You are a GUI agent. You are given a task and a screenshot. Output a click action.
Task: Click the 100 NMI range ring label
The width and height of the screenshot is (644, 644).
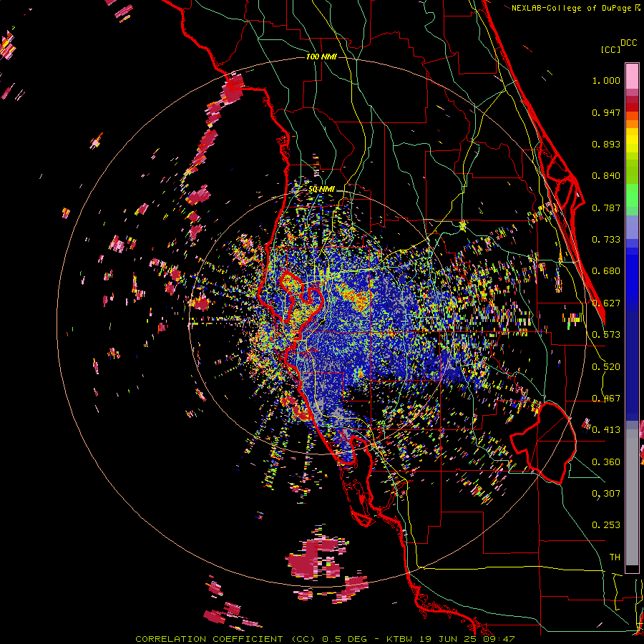pyautogui.click(x=321, y=57)
